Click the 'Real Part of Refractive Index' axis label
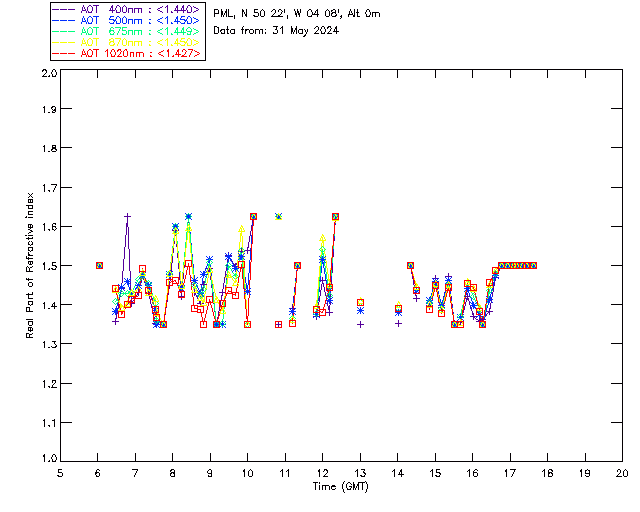 pos(31,264)
